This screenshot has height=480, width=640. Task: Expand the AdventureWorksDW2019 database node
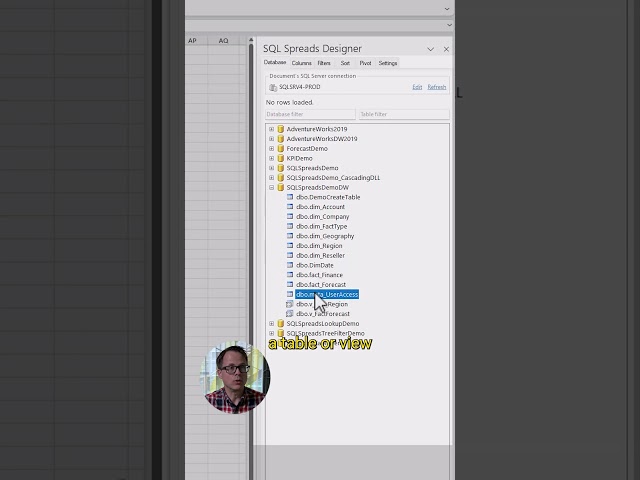pos(271,139)
